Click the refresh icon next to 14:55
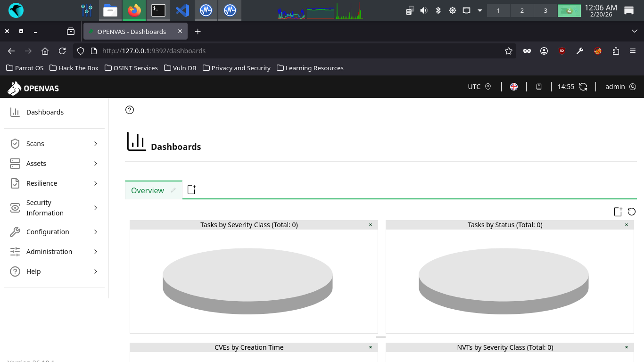Image resolution: width=644 pixels, height=362 pixels. (583, 87)
